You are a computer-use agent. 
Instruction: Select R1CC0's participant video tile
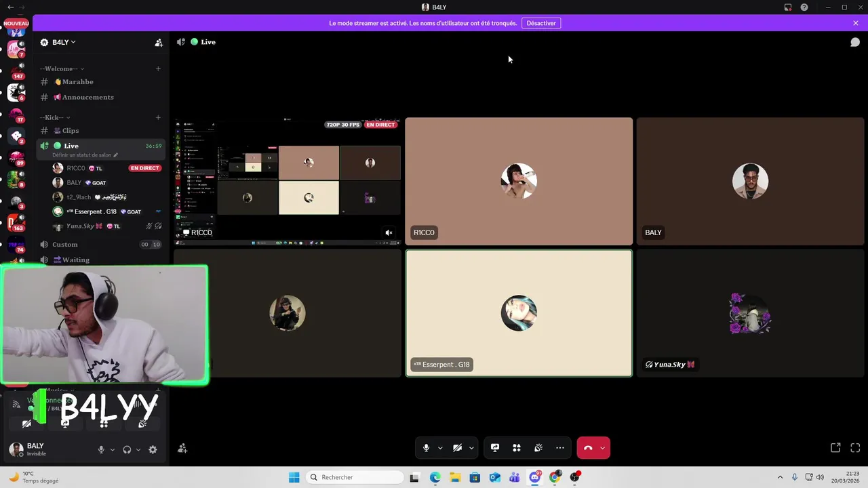click(519, 181)
